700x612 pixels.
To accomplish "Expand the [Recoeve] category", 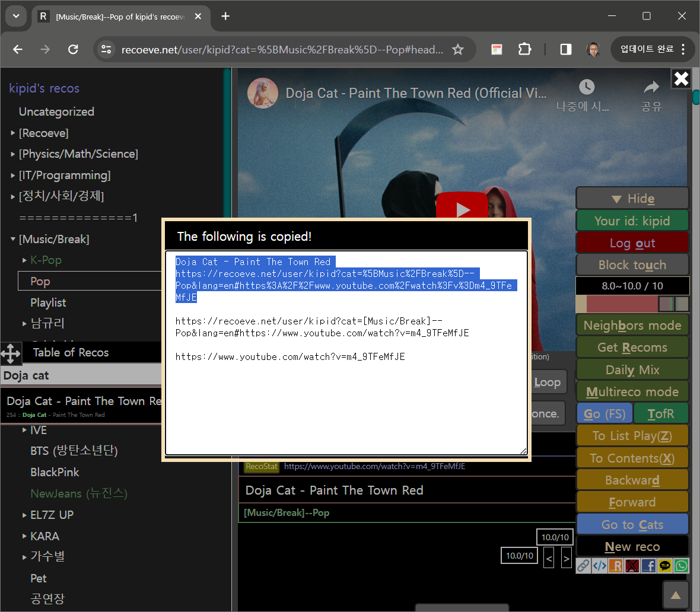I will pyautogui.click(x=12, y=133).
